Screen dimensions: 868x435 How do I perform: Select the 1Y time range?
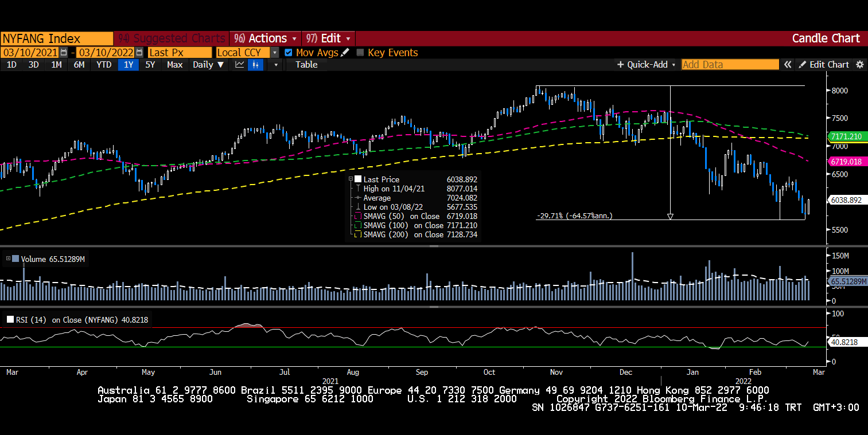[x=129, y=65]
